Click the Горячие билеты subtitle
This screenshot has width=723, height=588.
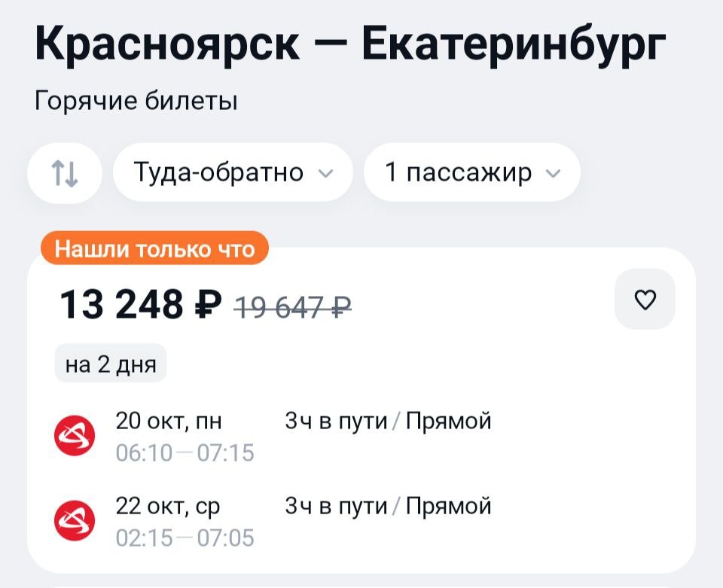(136, 100)
